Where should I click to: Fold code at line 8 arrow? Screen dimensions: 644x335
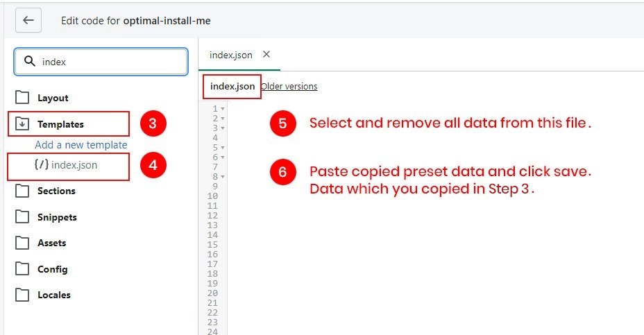(x=222, y=177)
